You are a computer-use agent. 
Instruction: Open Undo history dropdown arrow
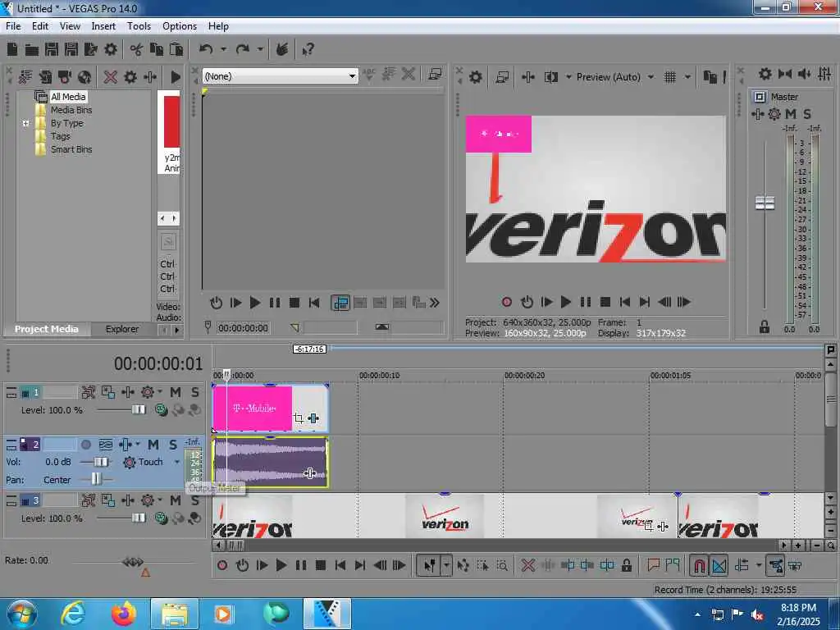(x=223, y=49)
